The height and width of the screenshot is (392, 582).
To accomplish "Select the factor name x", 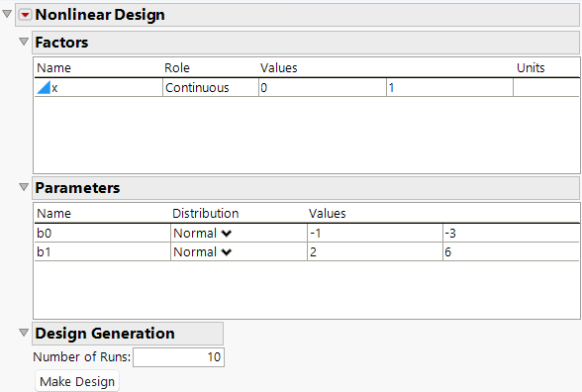I will point(54,88).
